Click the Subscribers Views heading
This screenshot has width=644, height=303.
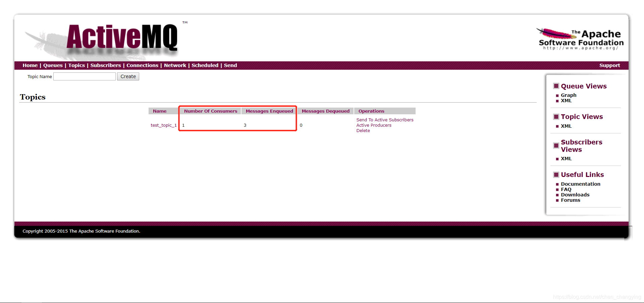pyautogui.click(x=582, y=146)
